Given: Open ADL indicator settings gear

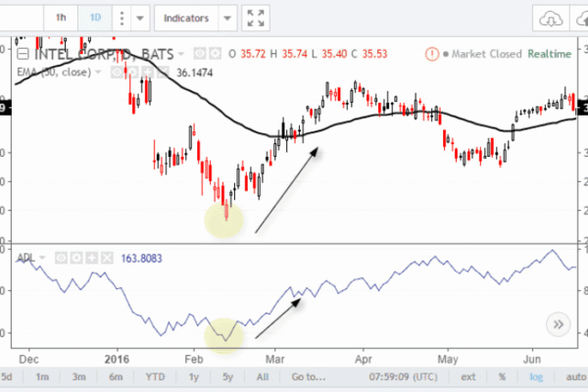Looking at the screenshot, I should coord(76,258).
